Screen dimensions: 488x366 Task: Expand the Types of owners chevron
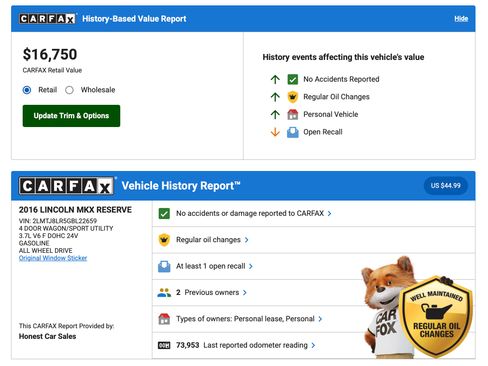point(320,319)
